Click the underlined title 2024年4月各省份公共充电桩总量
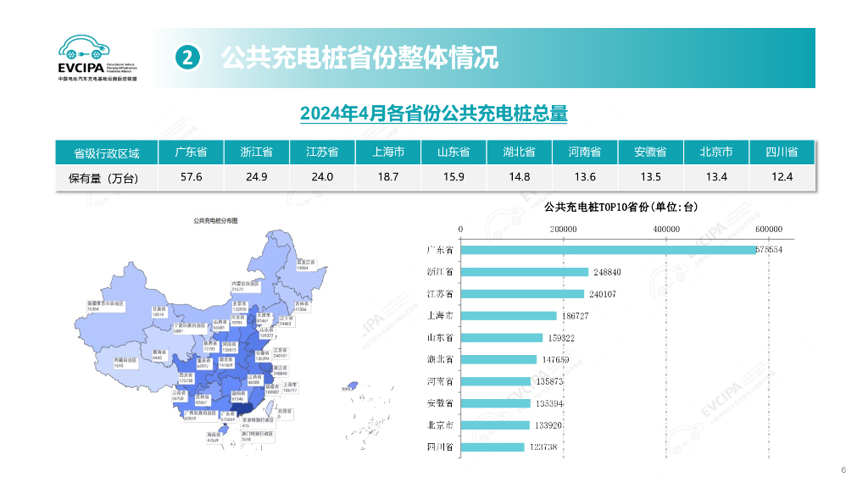Viewport: 868px width, 488px height. (435, 111)
